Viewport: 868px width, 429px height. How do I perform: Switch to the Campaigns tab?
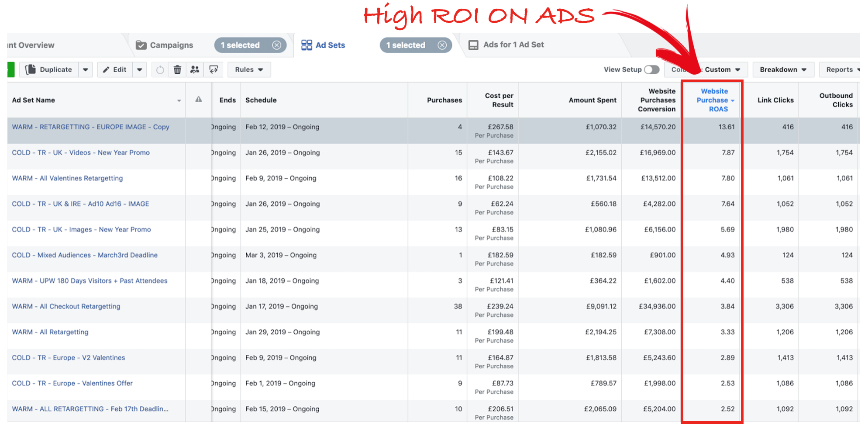(171, 45)
